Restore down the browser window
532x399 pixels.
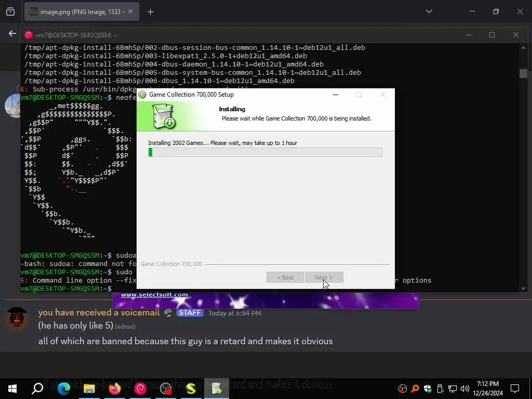pyautogui.click(x=496, y=11)
